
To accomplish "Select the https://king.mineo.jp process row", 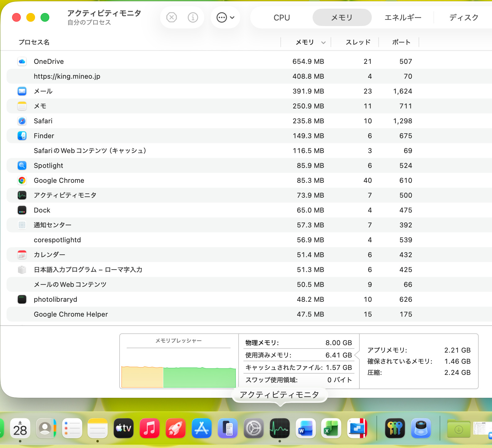I will [x=67, y=76].
